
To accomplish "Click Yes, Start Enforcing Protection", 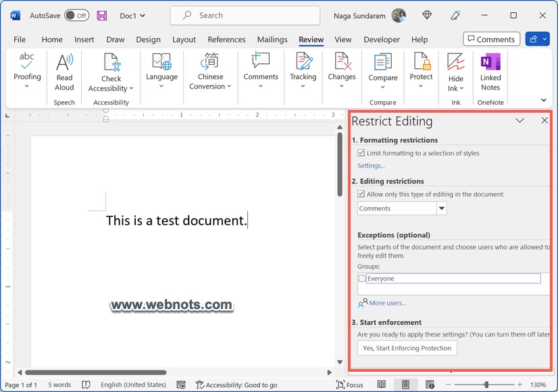I will [407, 348].
